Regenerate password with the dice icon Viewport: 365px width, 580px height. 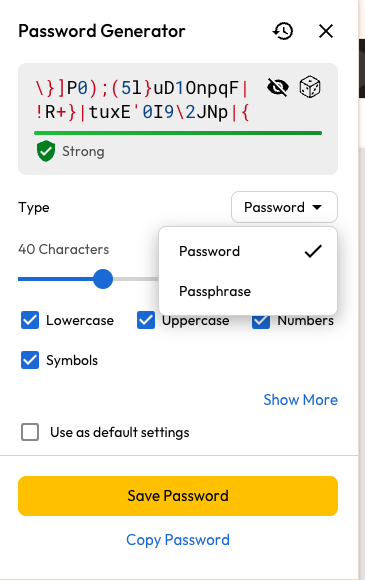(310, 87)
